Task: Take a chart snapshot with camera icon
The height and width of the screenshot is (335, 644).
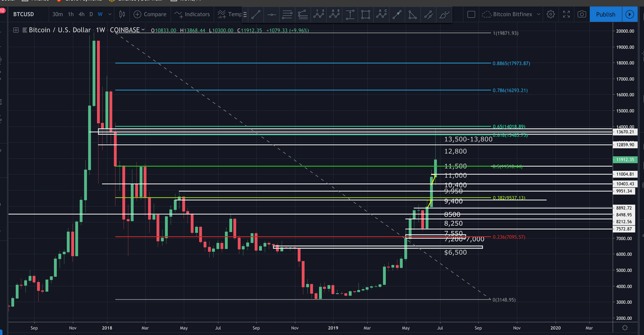Action: (x=582, y=14)
